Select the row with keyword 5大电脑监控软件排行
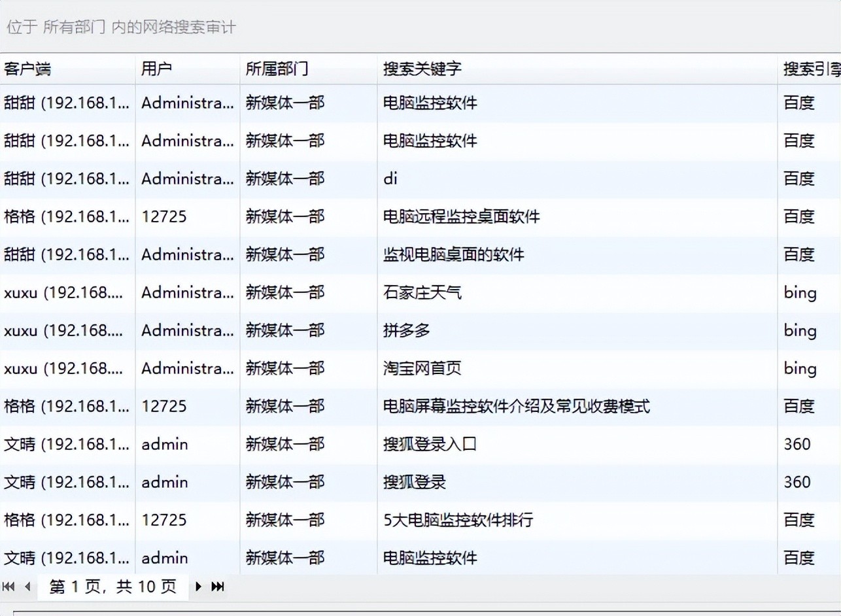This screenshot has height=616, width=841. point(458,520)
